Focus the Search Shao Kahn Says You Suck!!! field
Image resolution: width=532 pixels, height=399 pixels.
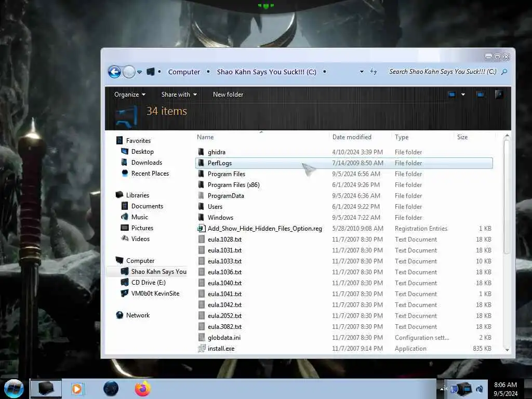[x=443, y=72]
